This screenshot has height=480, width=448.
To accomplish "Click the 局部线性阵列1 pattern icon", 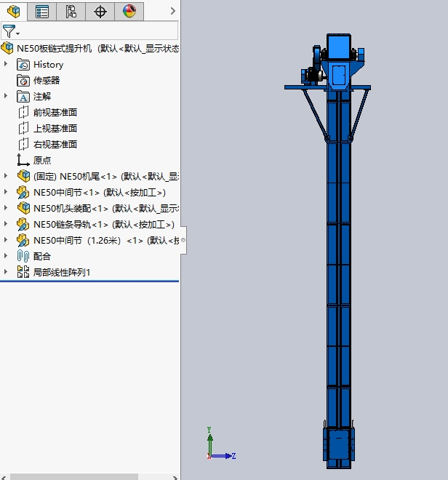I will [23, 272].
